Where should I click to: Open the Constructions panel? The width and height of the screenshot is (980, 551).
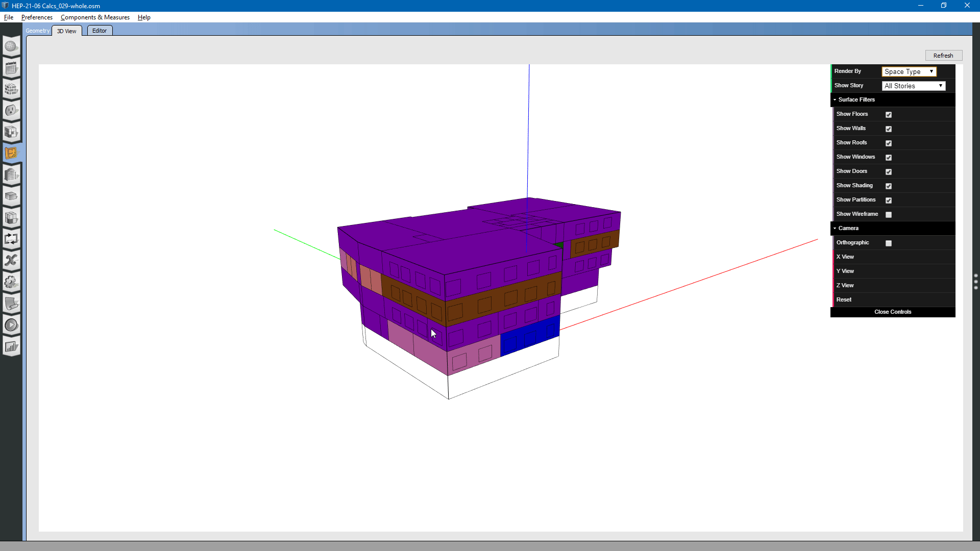[x=11, y=89]
